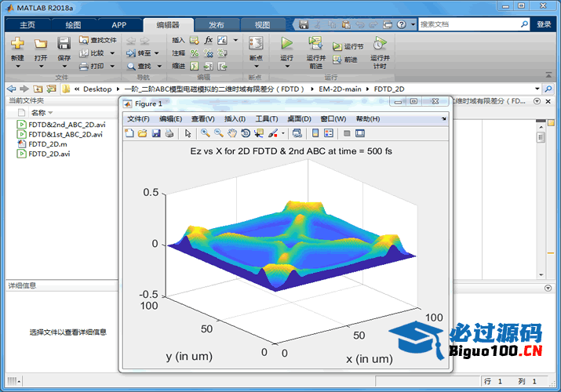Expand the 打印 (Print) dropdown arrow

(x=112, y=66)
